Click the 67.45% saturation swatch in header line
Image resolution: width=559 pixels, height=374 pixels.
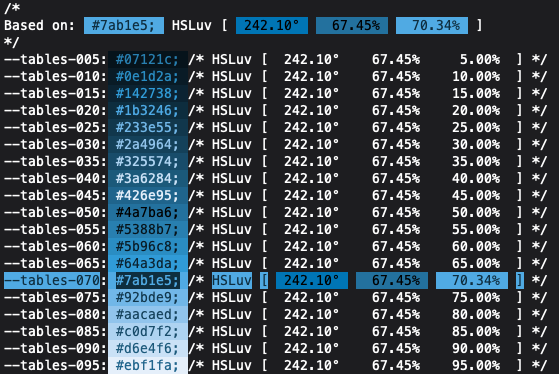click(x=352, y=26)
